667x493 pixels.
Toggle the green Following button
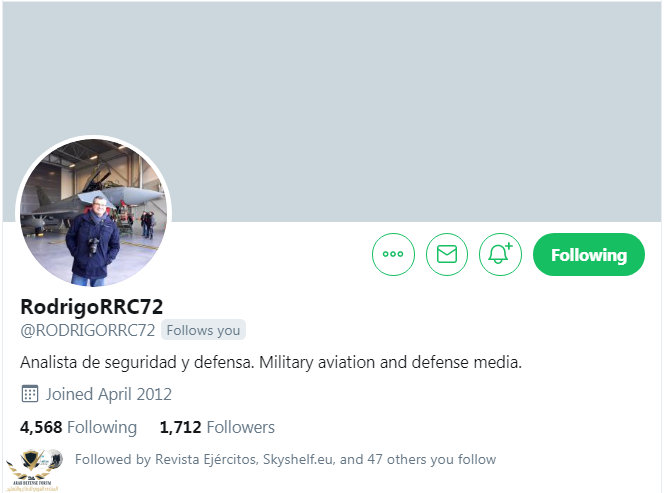(x=589, y=255)
